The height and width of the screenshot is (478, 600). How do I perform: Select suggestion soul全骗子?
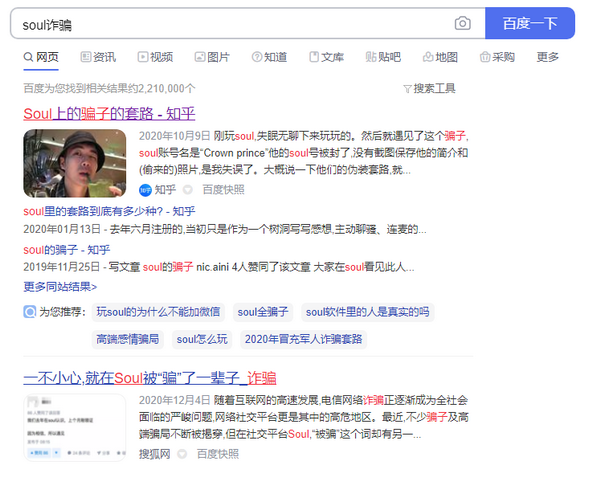pos(263,312)
